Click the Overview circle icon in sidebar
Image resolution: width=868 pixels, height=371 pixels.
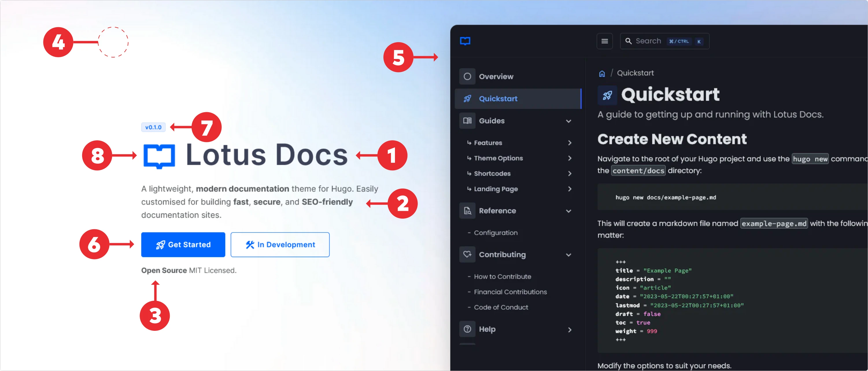[x=467, y=77]
